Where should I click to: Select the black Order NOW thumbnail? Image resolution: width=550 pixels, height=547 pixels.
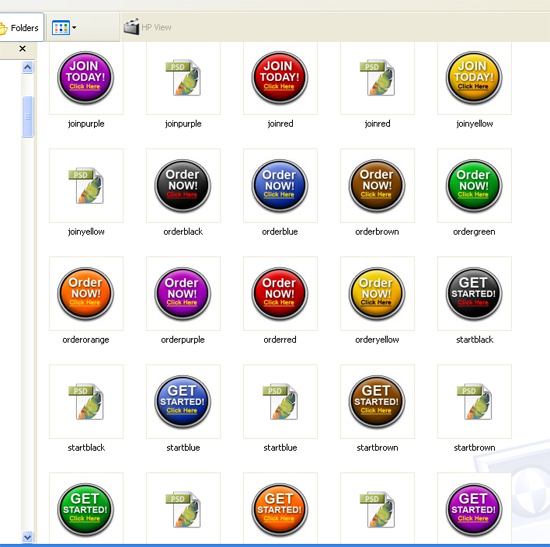[x=183, y=186]
